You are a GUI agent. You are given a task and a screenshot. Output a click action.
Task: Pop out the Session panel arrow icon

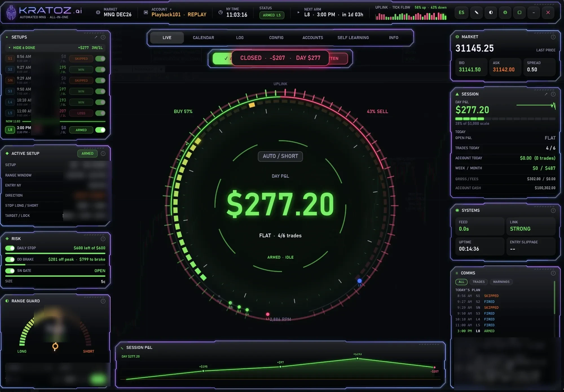(x=546, y=94)
